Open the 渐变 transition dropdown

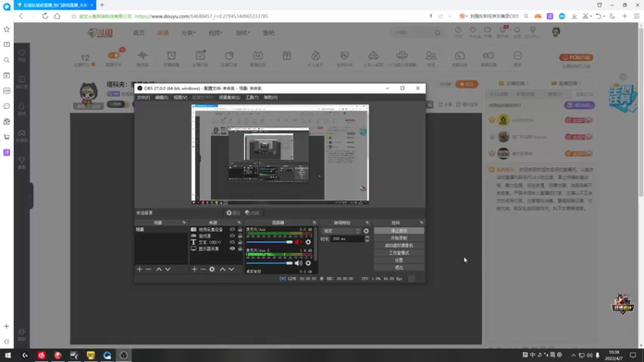coord(341,231)
